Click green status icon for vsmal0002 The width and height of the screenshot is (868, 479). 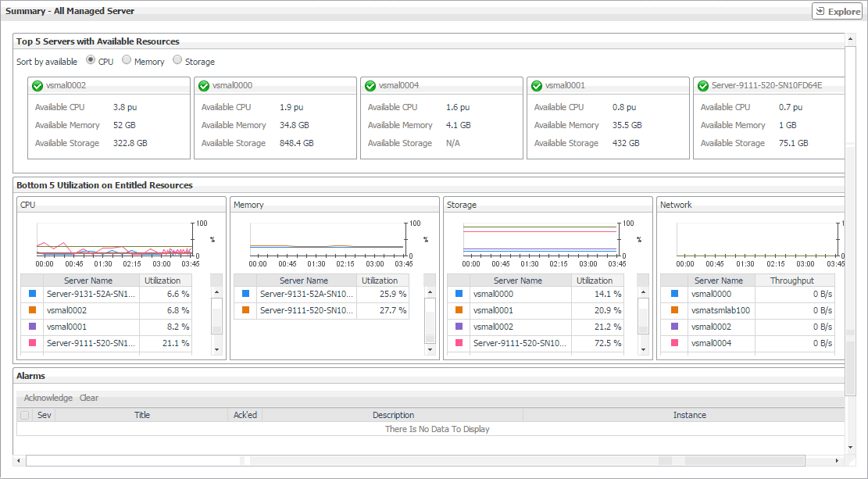38,86
